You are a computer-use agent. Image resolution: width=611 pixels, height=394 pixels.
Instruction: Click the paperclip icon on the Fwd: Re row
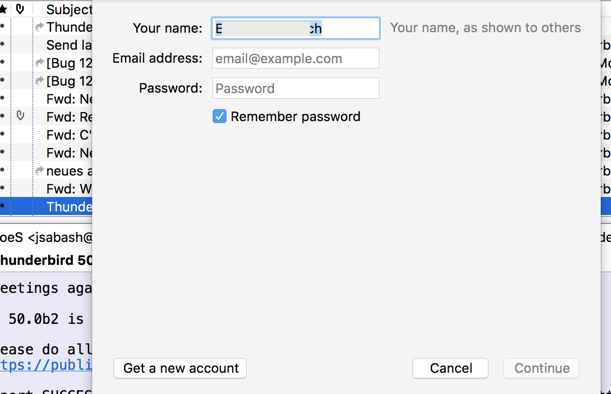click(x=20, y=115)
